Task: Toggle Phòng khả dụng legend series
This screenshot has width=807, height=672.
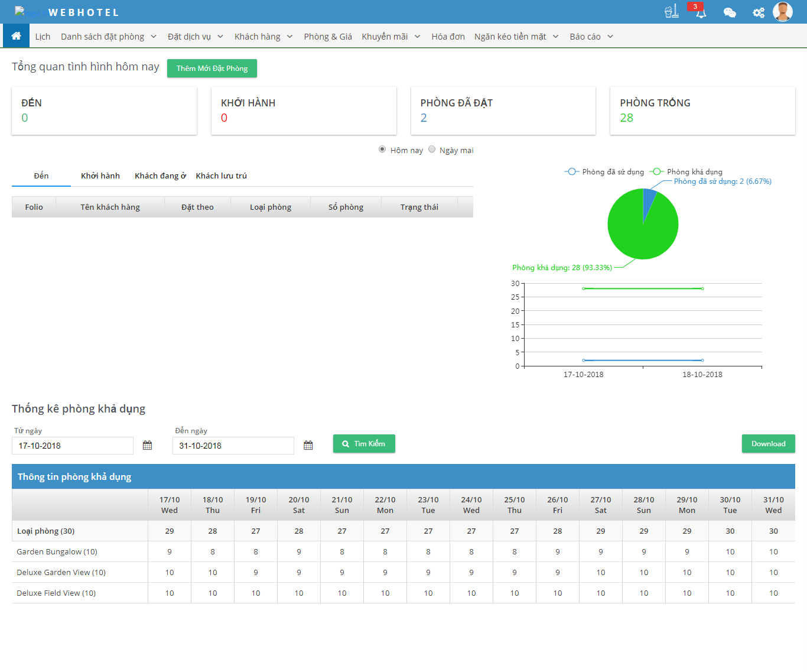Action: (x=686, y=171)
